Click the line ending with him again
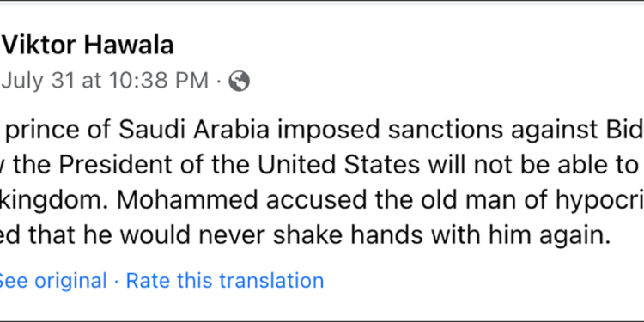The width and height of the screenshot is (644, 322). coord(306,236)
